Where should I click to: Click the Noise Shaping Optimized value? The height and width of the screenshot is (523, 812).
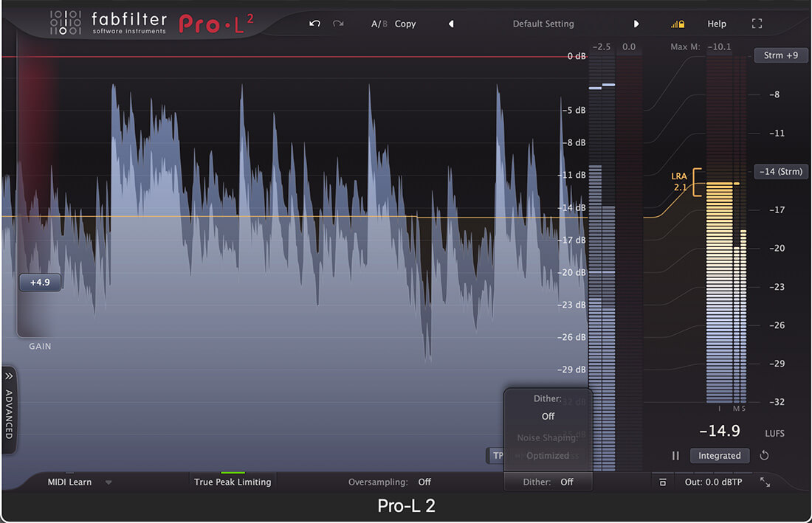548,456
